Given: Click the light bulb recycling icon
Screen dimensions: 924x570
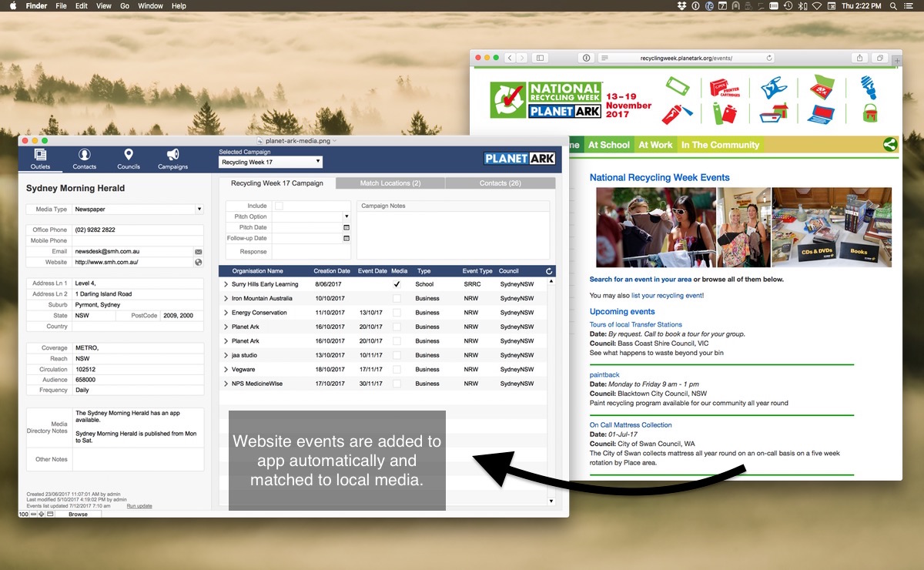Looking at the screenshot, I should click(869, 86).
